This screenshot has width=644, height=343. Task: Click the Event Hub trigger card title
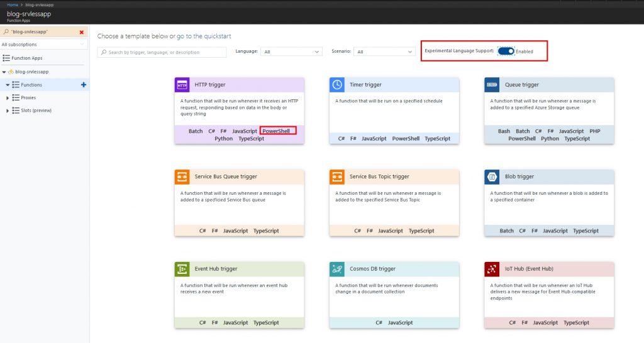pos(216,269)
